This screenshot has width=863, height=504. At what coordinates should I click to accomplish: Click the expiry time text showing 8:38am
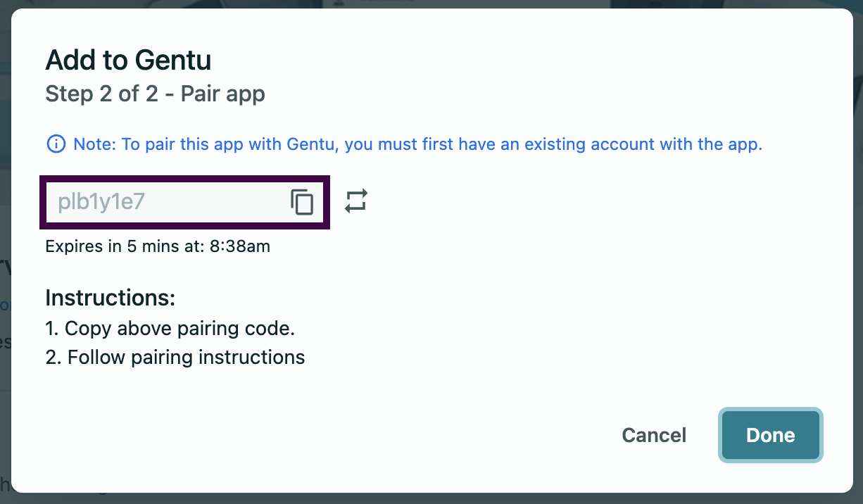pos(158,246)
